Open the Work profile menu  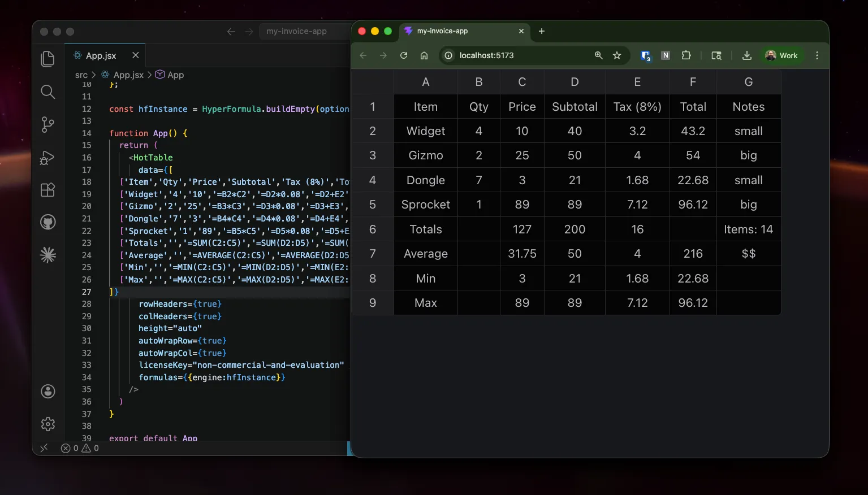(x=781, y=55)
